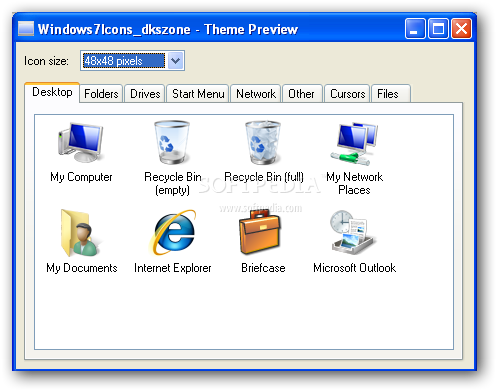Select the empty Recycle Bin icon
This screenshot has width=497, height=391.
pyautogui.click(x=172, y=143)
